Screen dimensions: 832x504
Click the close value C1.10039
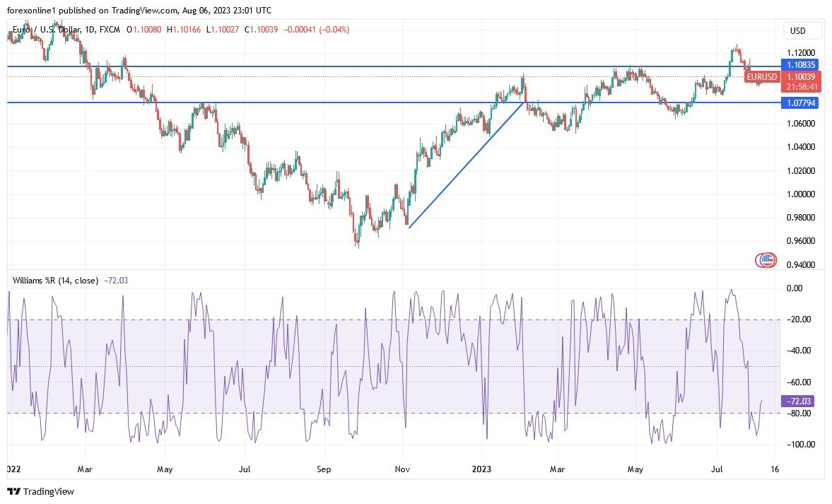[261, 30]
